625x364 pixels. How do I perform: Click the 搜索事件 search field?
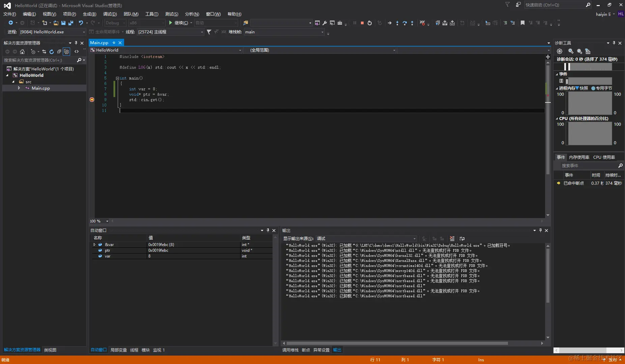(588, 166)
